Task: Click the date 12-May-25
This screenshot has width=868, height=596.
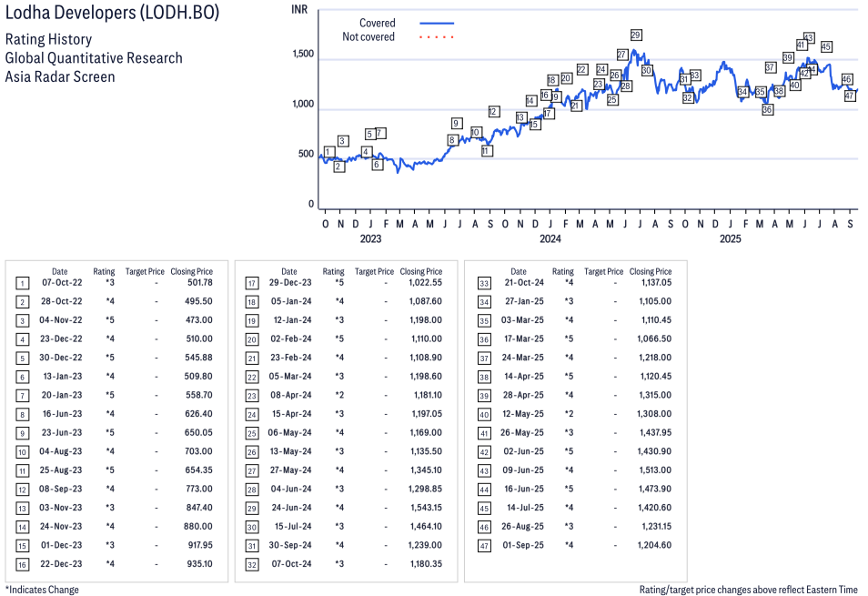Action: tap(523, 414)
